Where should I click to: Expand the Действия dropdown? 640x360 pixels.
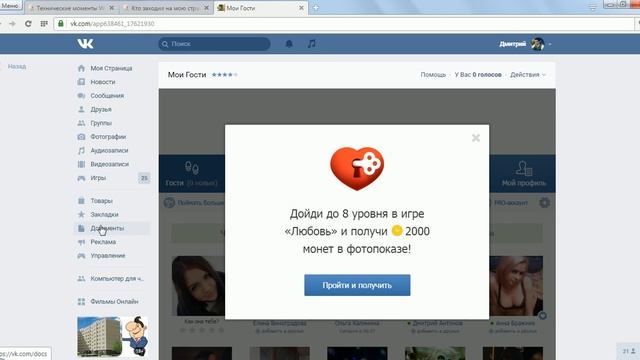[x=528, y=75]
